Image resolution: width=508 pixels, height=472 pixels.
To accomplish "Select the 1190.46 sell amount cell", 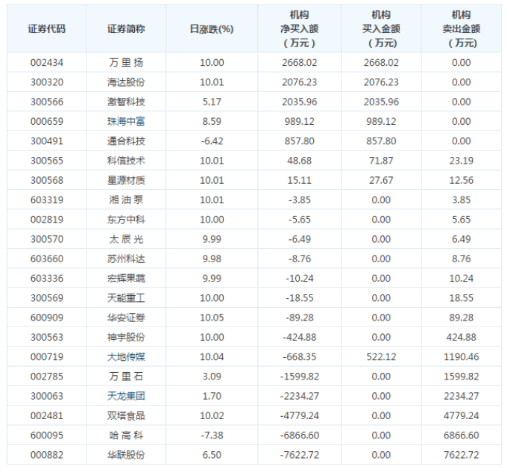I will (461, 357).
